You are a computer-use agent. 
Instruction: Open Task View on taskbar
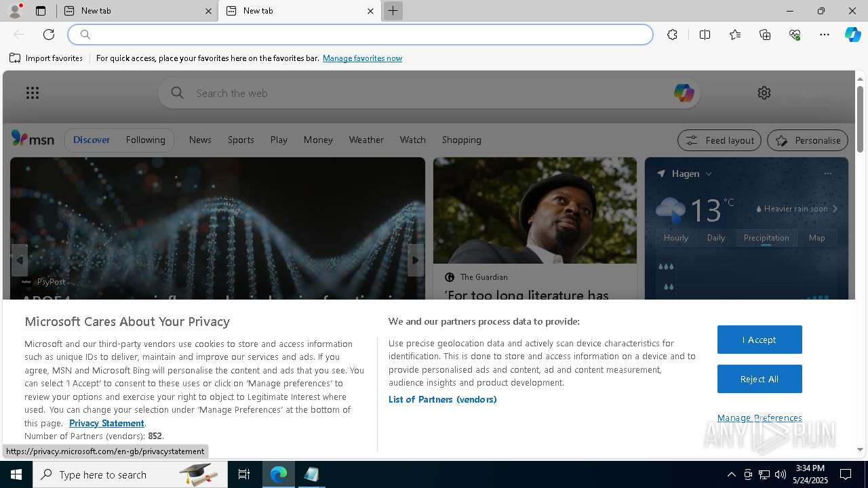[x=244, y=474]
